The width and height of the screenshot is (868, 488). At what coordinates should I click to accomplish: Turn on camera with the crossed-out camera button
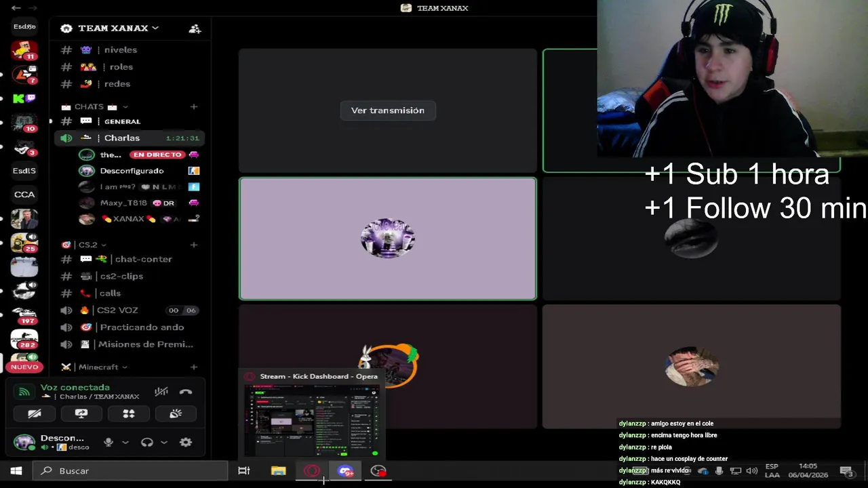click(35, 413)
